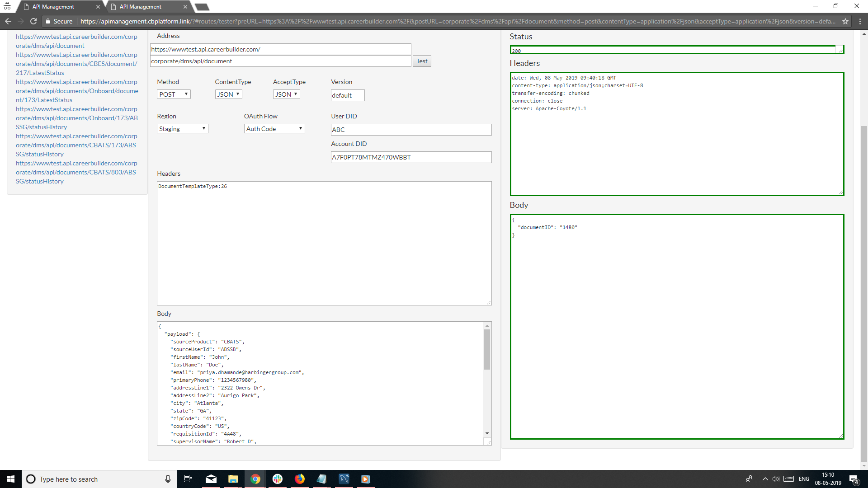This screenshot has height=488, width=868.
Task: Open Firefox from taskbar
Action: click(x=300, y=479)
